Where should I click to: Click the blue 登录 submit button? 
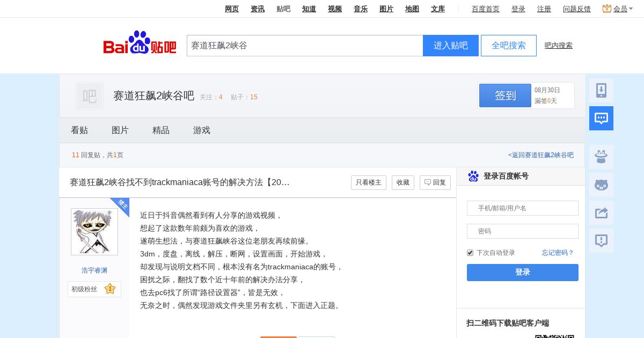coord(523,273)
